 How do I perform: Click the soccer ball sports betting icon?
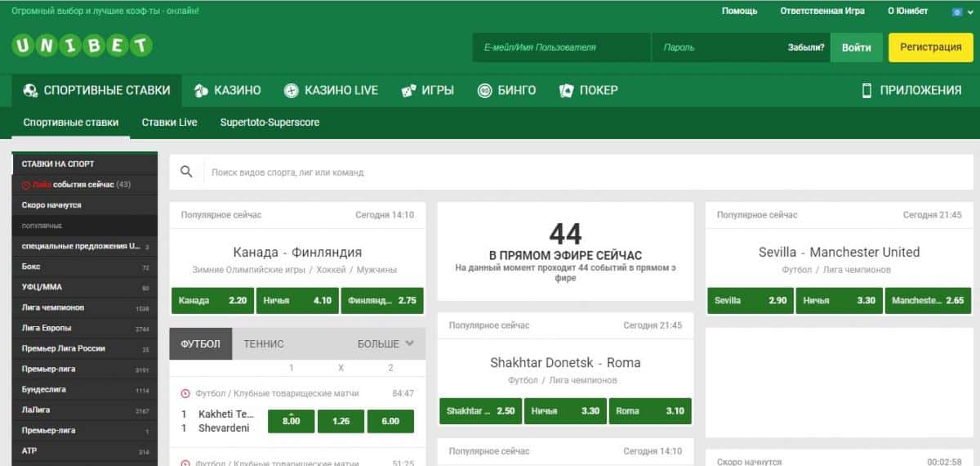pyautogui.click(x=30, y=91)
